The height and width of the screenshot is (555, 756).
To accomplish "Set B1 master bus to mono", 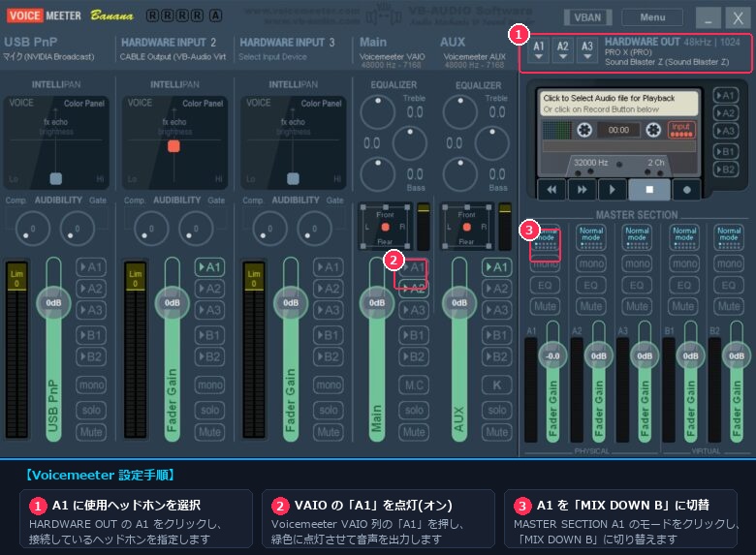I will (683, 263).
